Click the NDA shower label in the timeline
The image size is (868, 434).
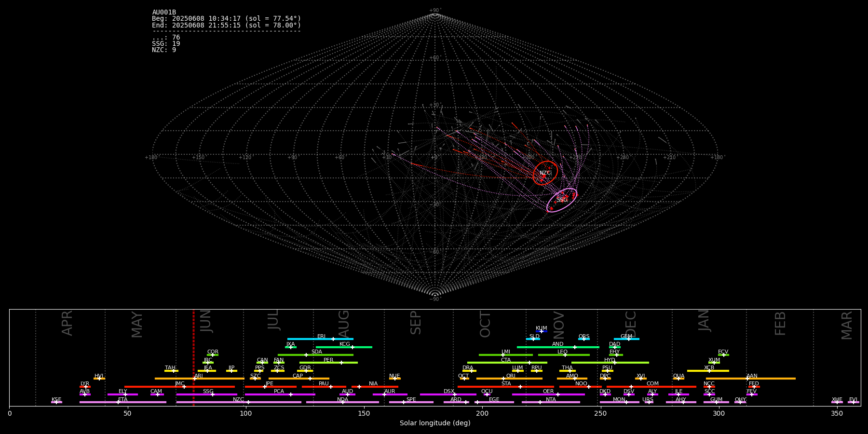pyautogui.click(x=343, y=400)
